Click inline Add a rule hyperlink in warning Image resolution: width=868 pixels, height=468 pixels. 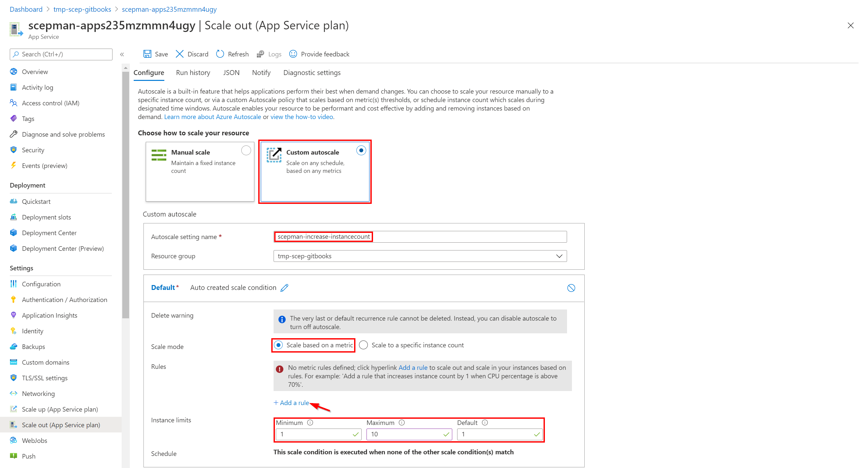pyautogui.click(x=413, y=368)
